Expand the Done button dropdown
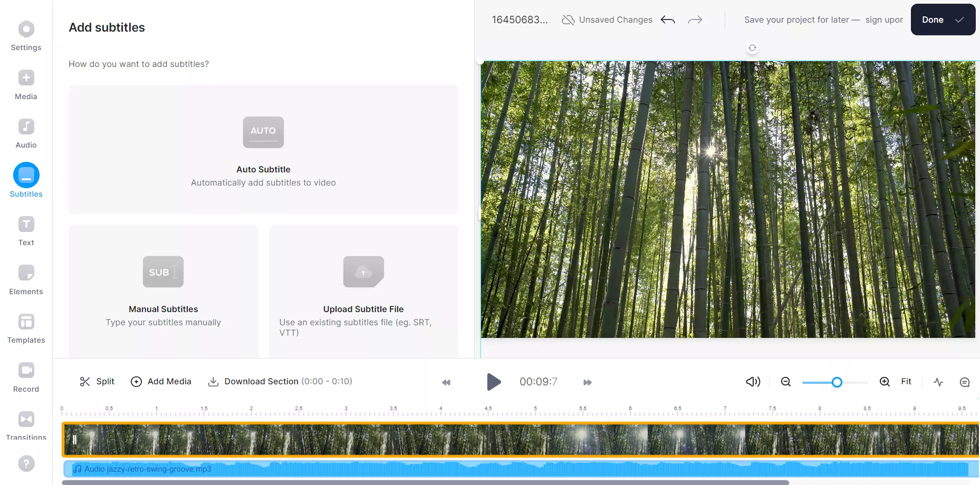The width and height of the screenshot is (980, 485). tap(959, 20)
